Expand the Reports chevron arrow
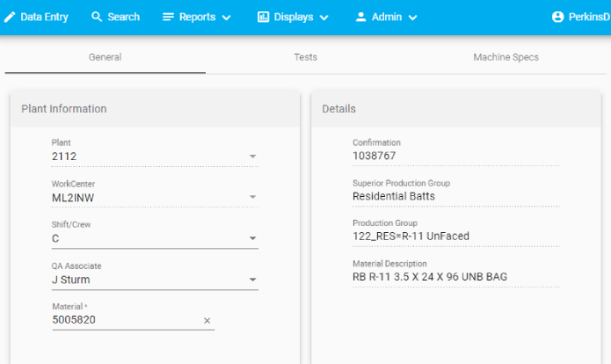 227,18
